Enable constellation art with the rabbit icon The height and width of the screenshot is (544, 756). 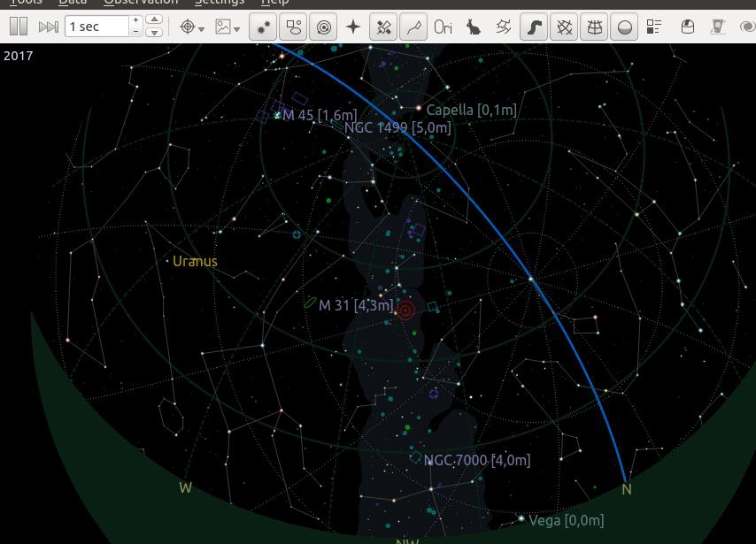click(x=474, y=27)
